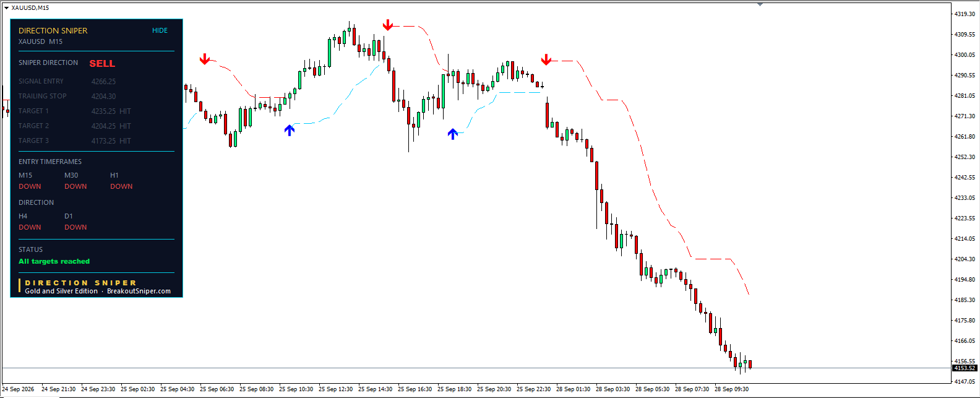The height and width of the screenshot is (398, 980).
Task: Click the DOWN status under H4
Action: pos(30,227)
